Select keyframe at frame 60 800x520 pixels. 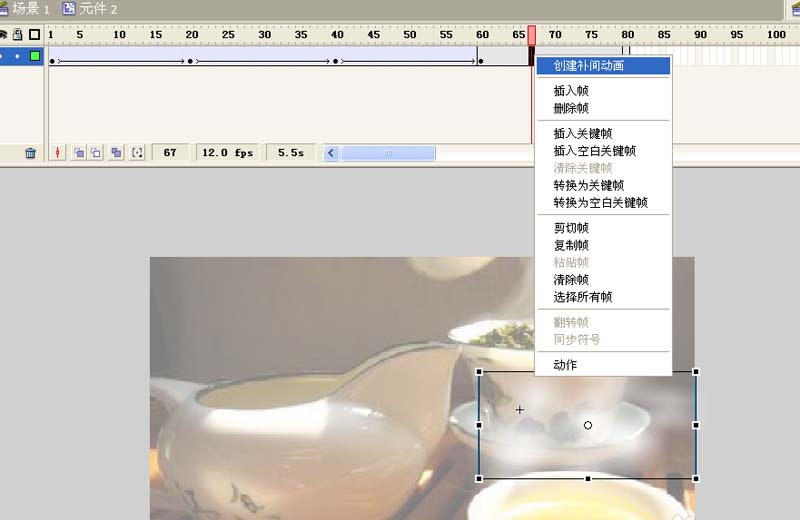[481, 61]
